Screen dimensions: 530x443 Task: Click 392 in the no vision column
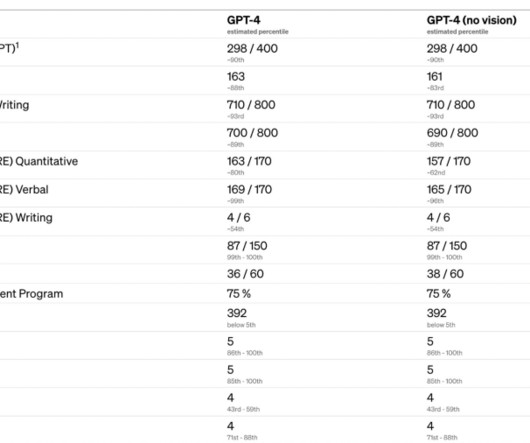[436, 313]
